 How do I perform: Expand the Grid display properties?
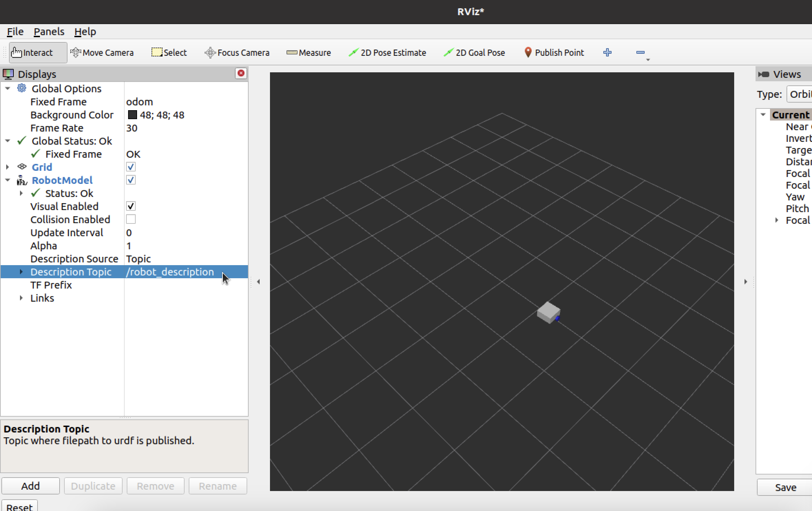pos(8,167)
